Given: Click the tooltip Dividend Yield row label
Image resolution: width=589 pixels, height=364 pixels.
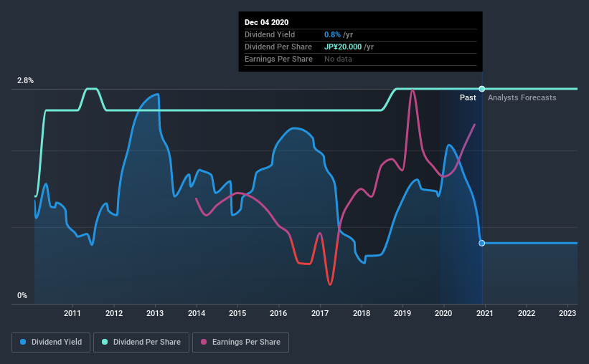Looking at the screenshot, I should (270, 34).
